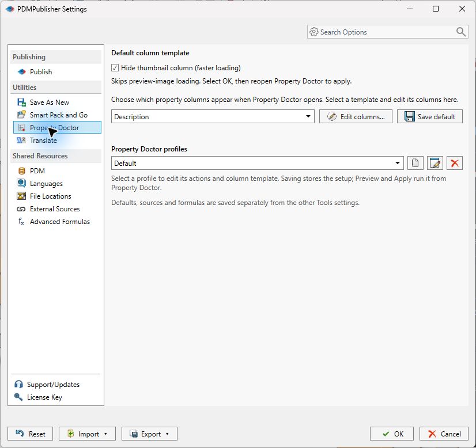
Task: Click the Shared Resources section header
Action: pos(56,156)
